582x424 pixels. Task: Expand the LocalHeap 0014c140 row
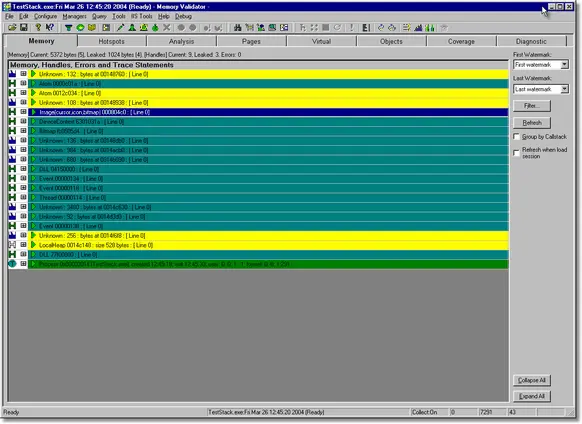23,245
